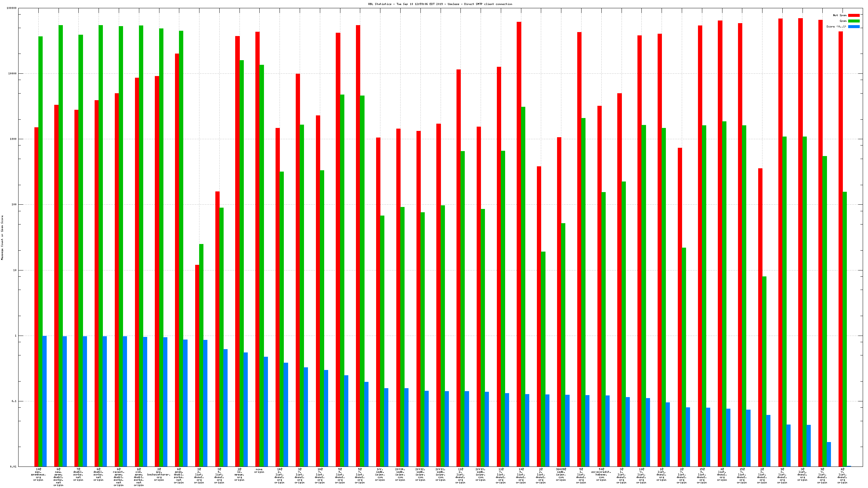The height and width of the screenshot is (488, 868).
Task: Click the blue Score (0..1) legend swatch
Action: click(853, 26)
